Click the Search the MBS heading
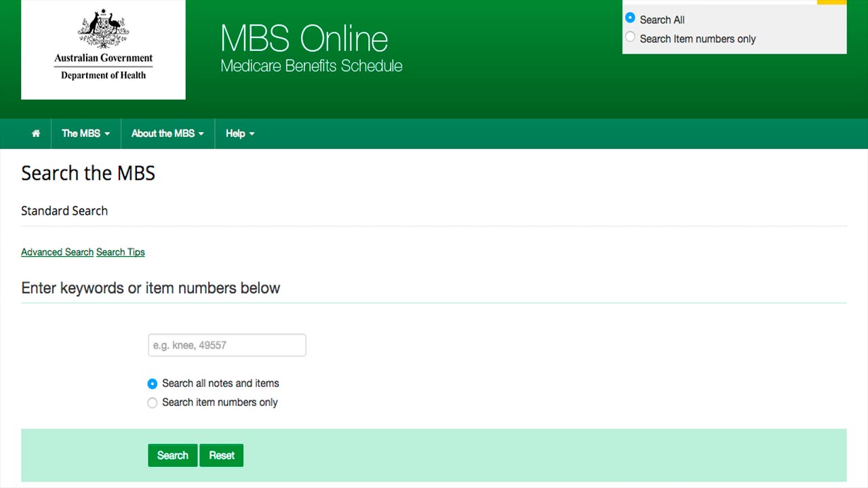868x488 pixels. [x=88, y=174]
